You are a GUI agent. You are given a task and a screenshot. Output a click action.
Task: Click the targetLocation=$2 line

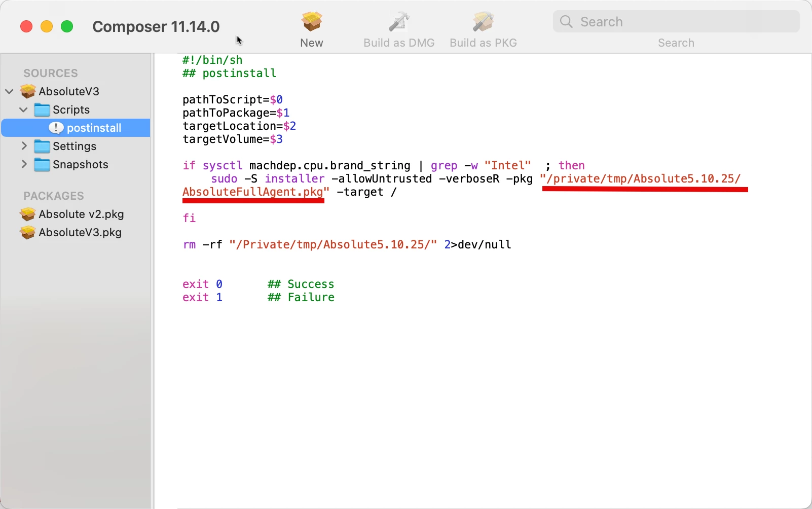(x=239, y=126)
